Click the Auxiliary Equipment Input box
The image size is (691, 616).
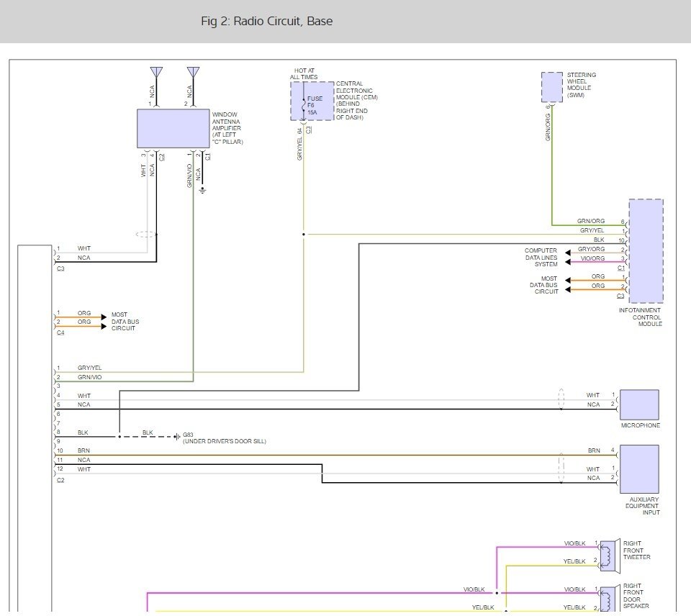tap(638, 468)
